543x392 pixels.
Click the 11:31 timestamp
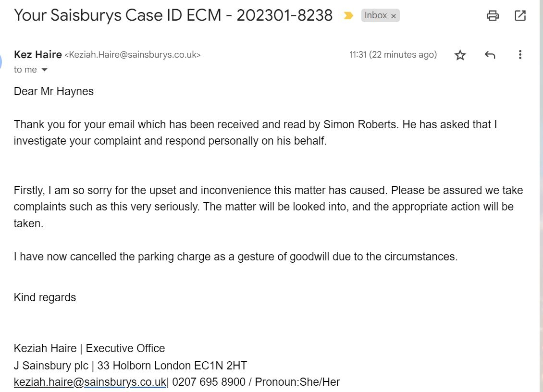pyautogui.click(x=393, y=55)
